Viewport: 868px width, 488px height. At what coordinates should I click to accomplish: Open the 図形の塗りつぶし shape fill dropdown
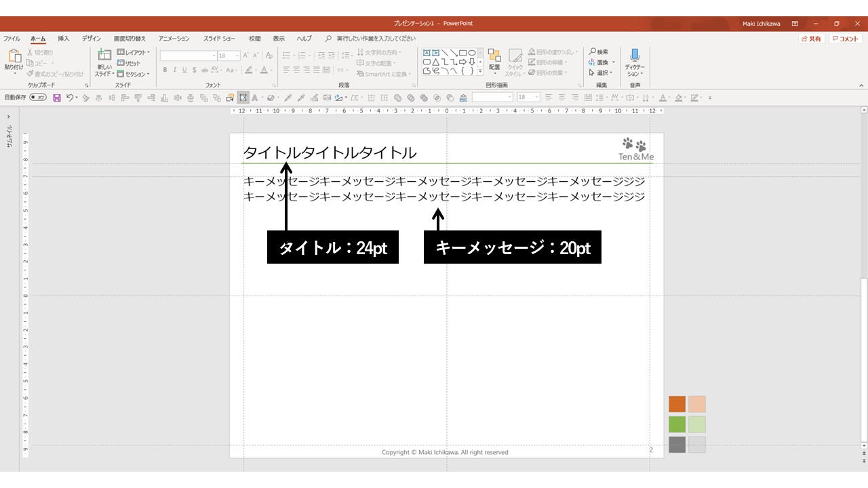(x=553, y=52)
